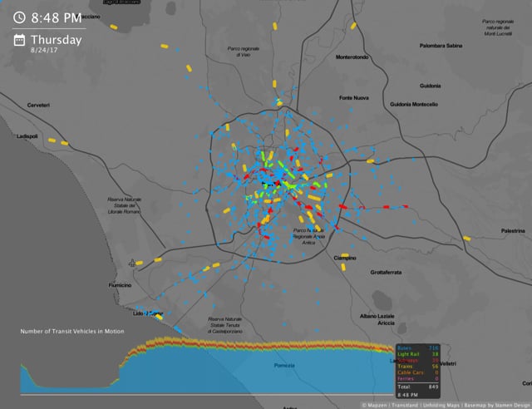Click the Pomezia map label

[284, 366]
